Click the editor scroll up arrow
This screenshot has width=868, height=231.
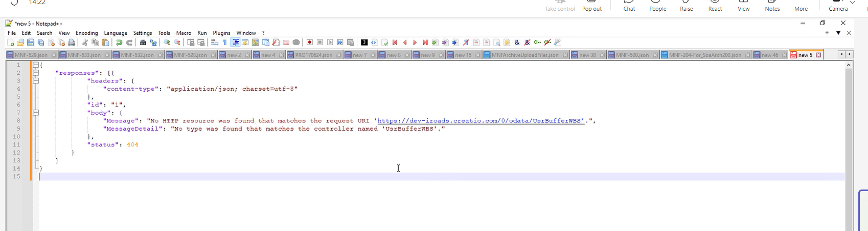click(849, 65)
